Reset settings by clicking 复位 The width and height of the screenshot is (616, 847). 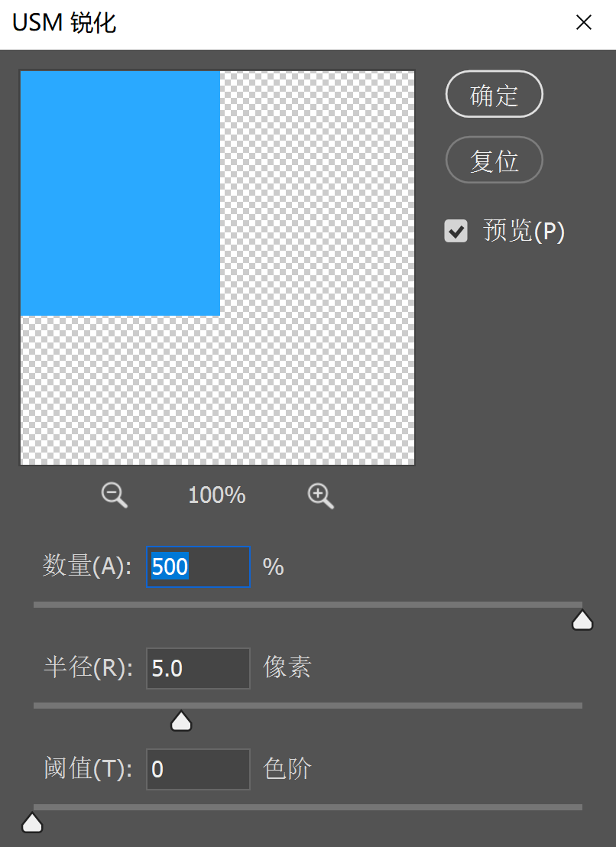coord(494,160)
